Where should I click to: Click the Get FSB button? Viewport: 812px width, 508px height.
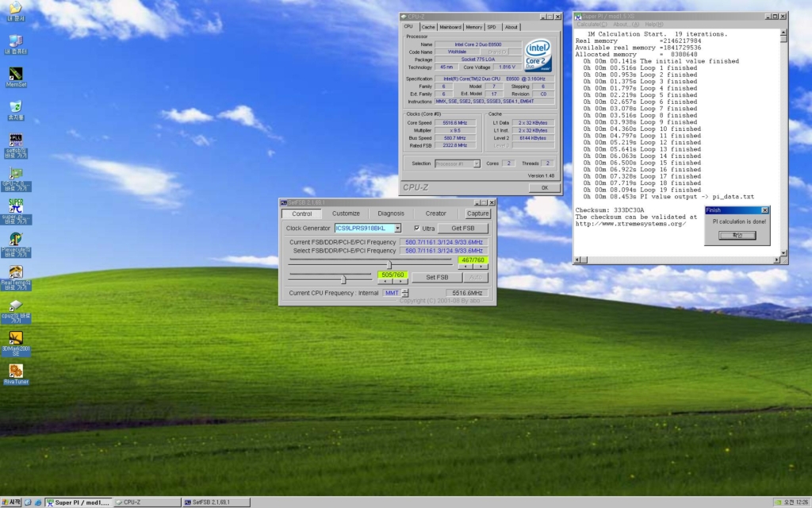[463, 228]
